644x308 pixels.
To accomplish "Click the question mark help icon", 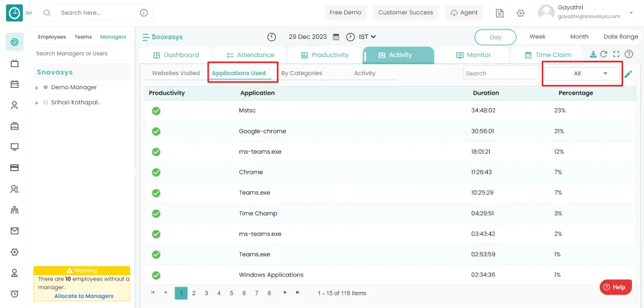I will point(629,54).
